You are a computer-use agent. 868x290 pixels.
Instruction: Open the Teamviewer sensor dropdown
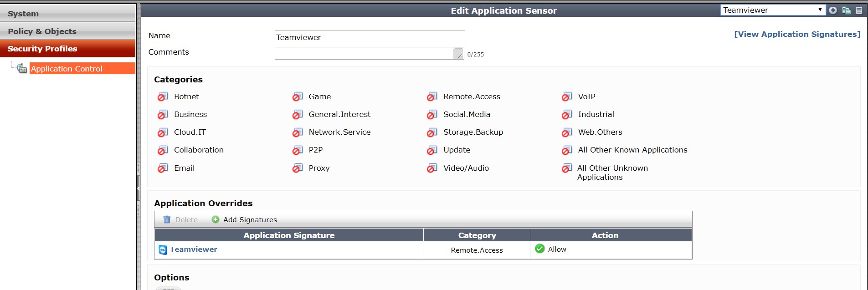point(773,10)
